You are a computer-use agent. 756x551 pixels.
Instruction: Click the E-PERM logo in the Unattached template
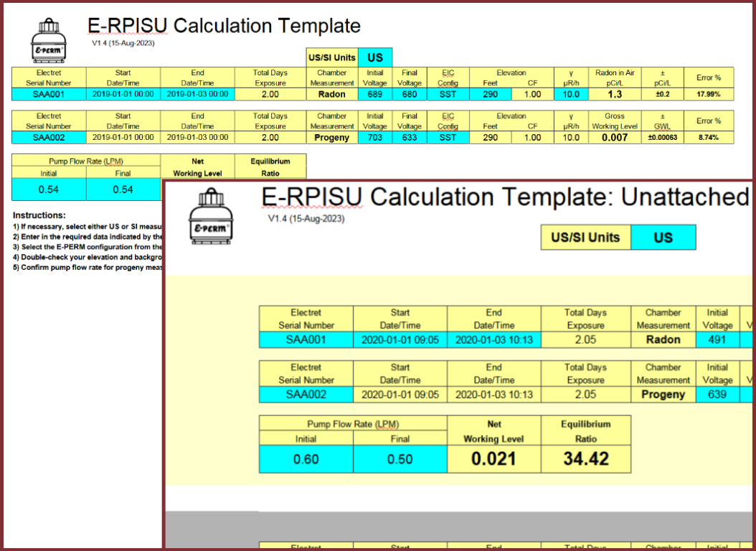click(211, 216)
